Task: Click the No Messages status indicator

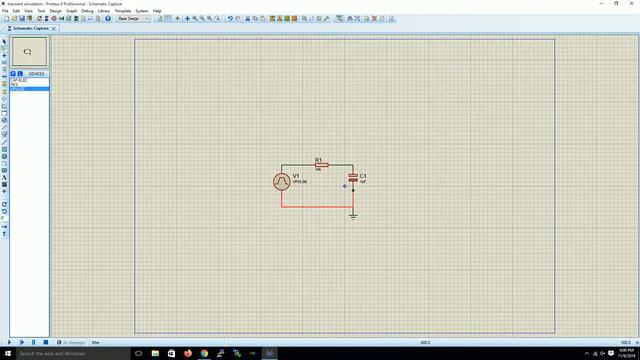Action: 71,342
